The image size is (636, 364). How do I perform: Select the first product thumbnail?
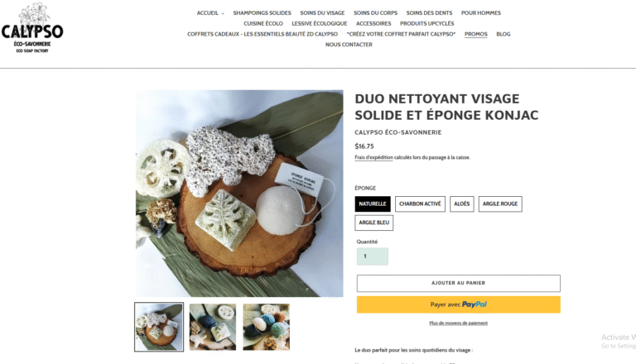159,327
